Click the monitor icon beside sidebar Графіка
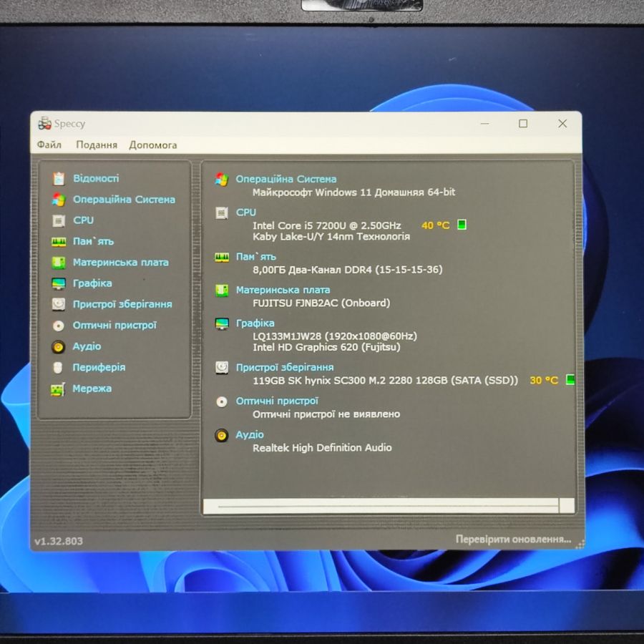Screen dimensions: 644x644 pos(59,283)
